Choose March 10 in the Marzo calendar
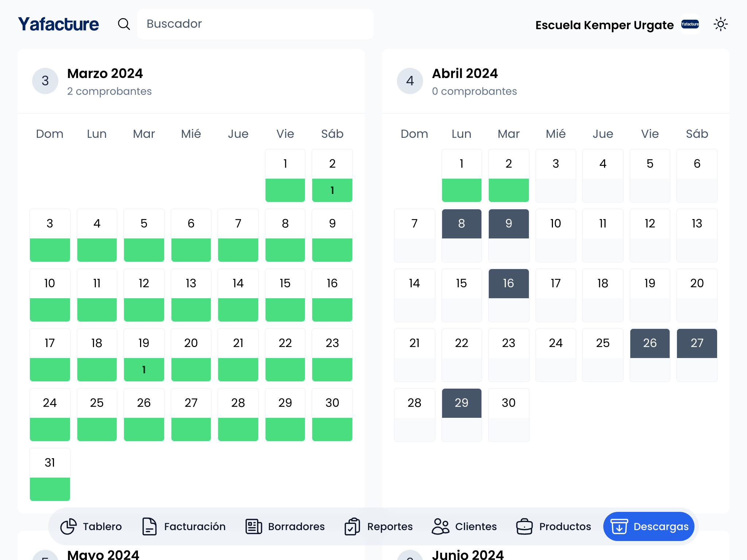Image resolution: width=747 pixels, height=560 pixels. (50, 295)
